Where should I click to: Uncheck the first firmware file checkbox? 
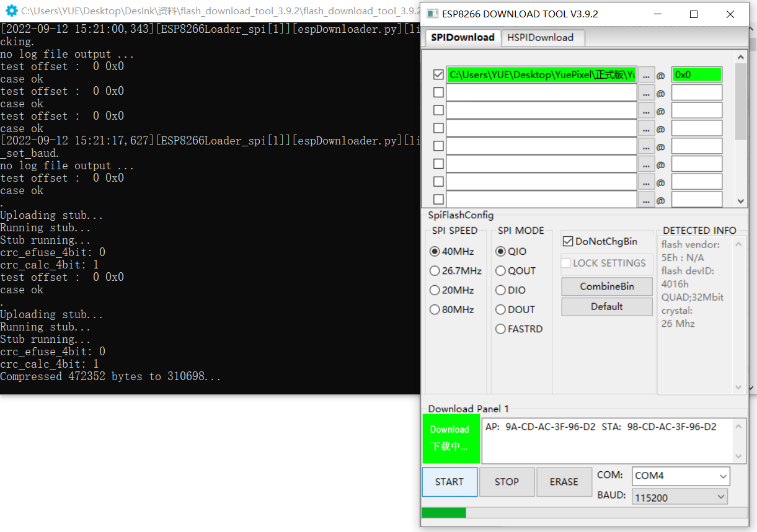point(438,75)
